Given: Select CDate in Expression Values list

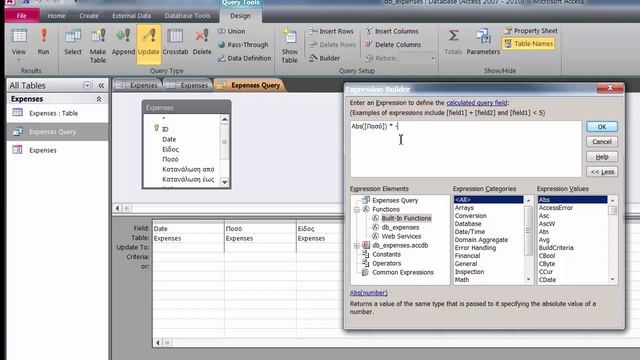Looking at the screenshot, I should click(x=547, y=280).
